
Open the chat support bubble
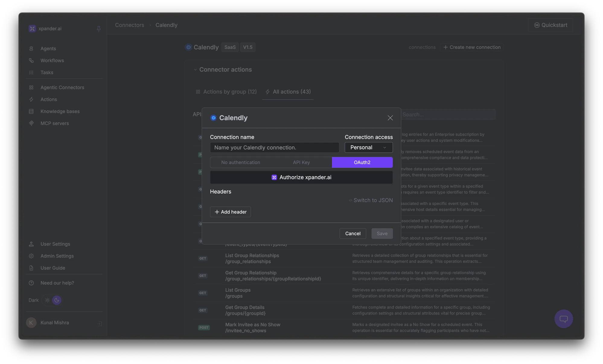point(563,319)
